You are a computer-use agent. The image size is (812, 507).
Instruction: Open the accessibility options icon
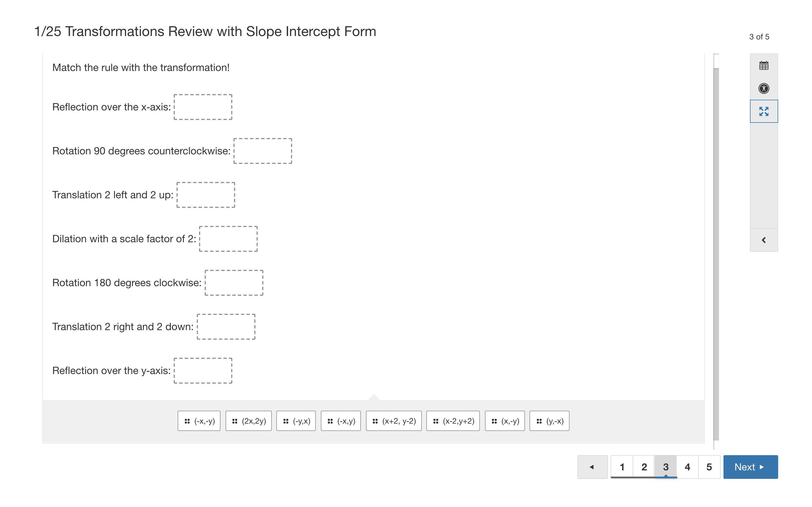pos(764,88)
